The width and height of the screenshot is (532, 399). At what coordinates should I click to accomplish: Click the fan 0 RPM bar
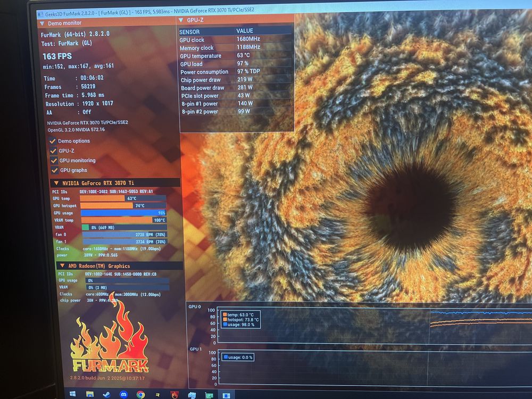click(x=124, y=235)
